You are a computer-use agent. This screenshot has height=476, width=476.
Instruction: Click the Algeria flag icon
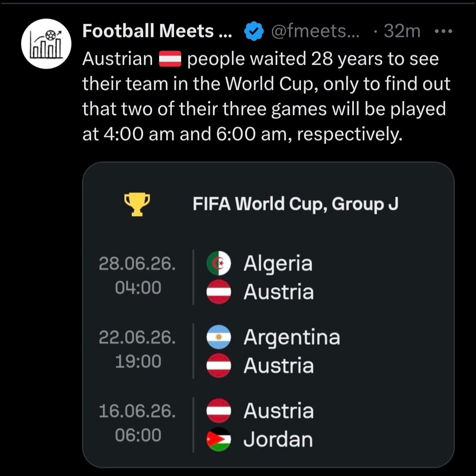tap(219, 264)
